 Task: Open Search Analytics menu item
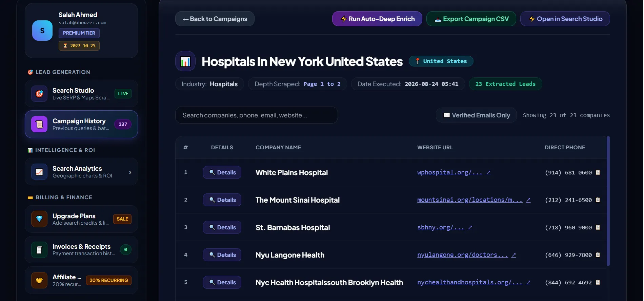81,172
